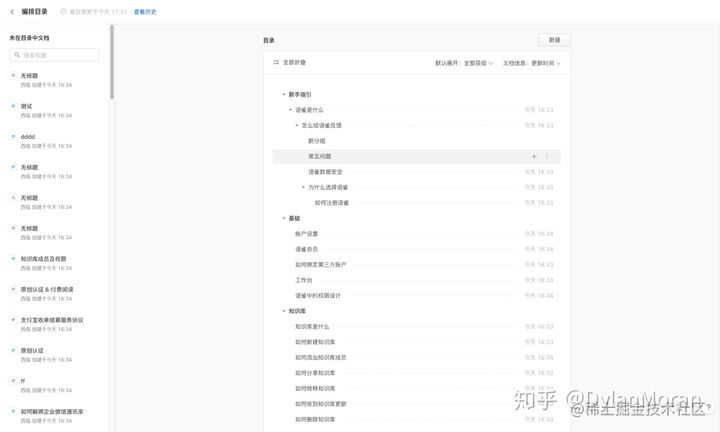Image resolution: width=720 pixels, height=432 pixels.
Task: Add item via plus on 常见问题 row
Action: pos(534,157)
